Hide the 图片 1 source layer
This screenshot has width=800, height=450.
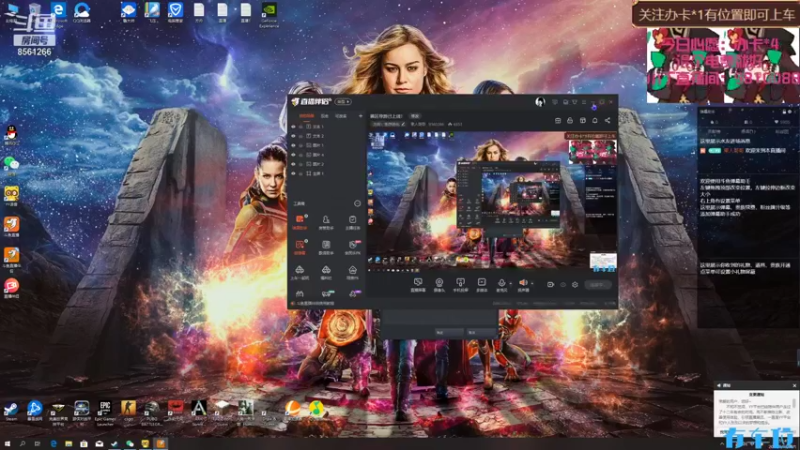click(293, 145)
